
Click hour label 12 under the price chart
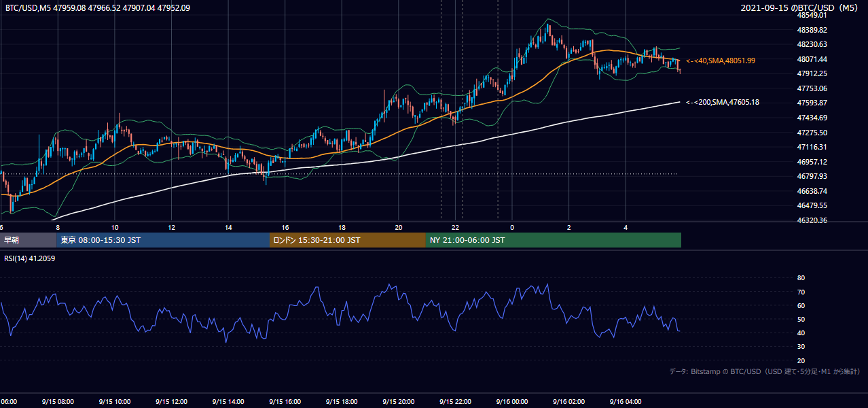click(x=172, y=227)
